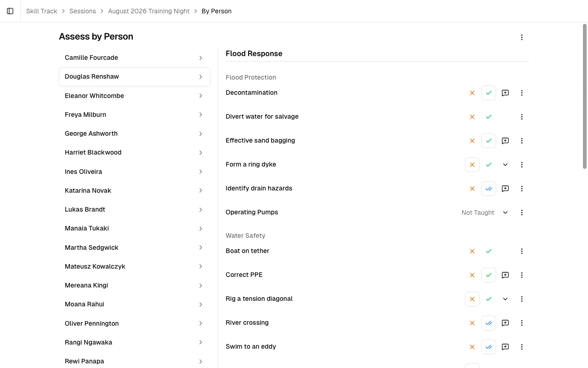
Task: Add comment on Correct PPE
Action: [505, 275]
